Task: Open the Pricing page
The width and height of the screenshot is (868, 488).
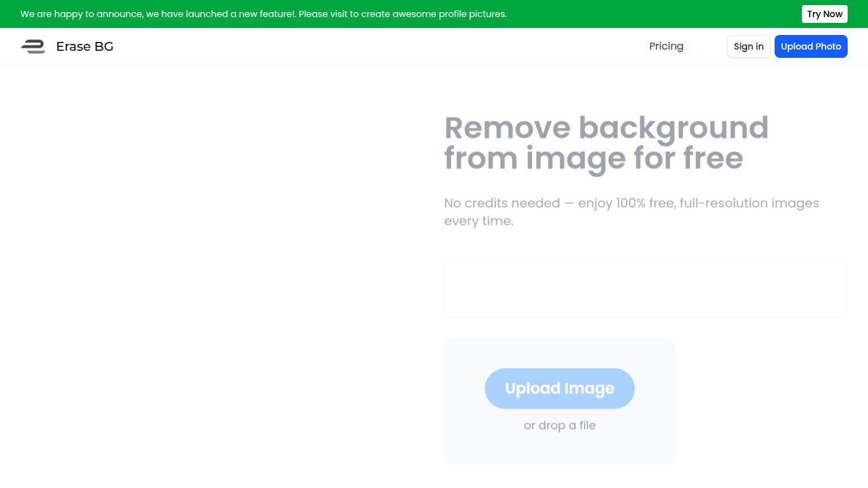Action: [666, 46]
